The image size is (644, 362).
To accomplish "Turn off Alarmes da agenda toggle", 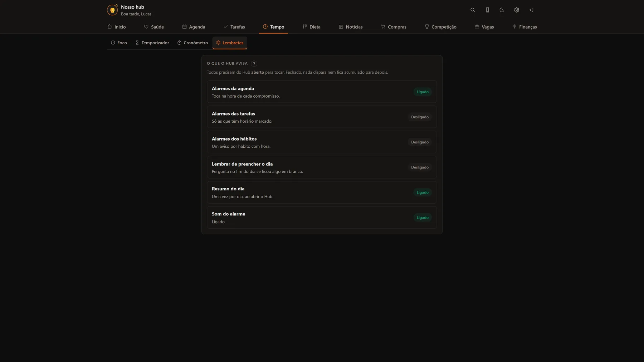I will pyautogui.click(x=423, y=92).
